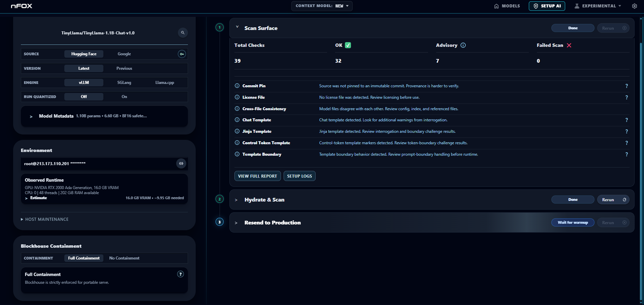Select No Containment option
Viewport: 644px width, 305px height.
124,258
